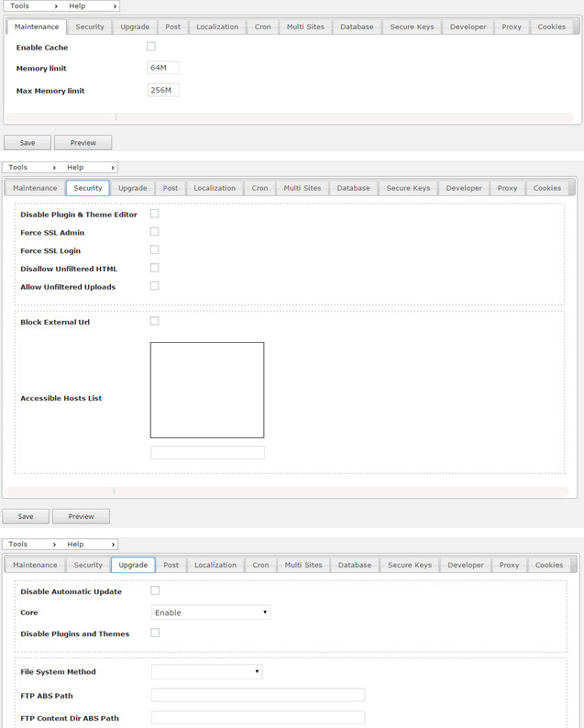Click the FTP ABS Path input field
This screenshot has height=728, width=584.
259,695
